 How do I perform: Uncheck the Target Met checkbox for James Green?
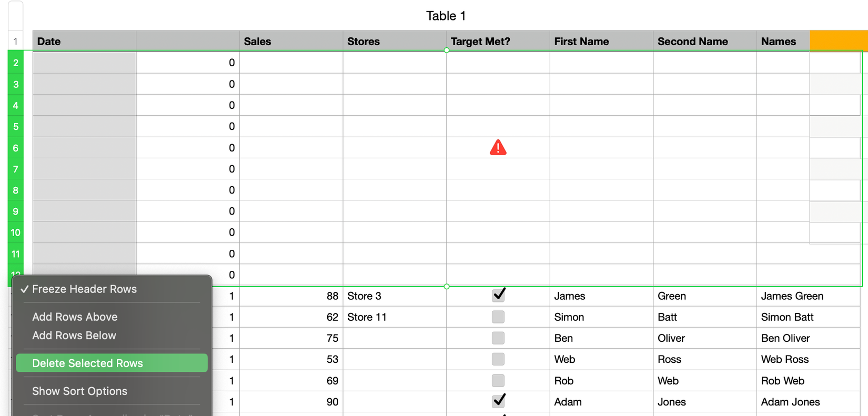pyautogui.click(x=498, y=295)
